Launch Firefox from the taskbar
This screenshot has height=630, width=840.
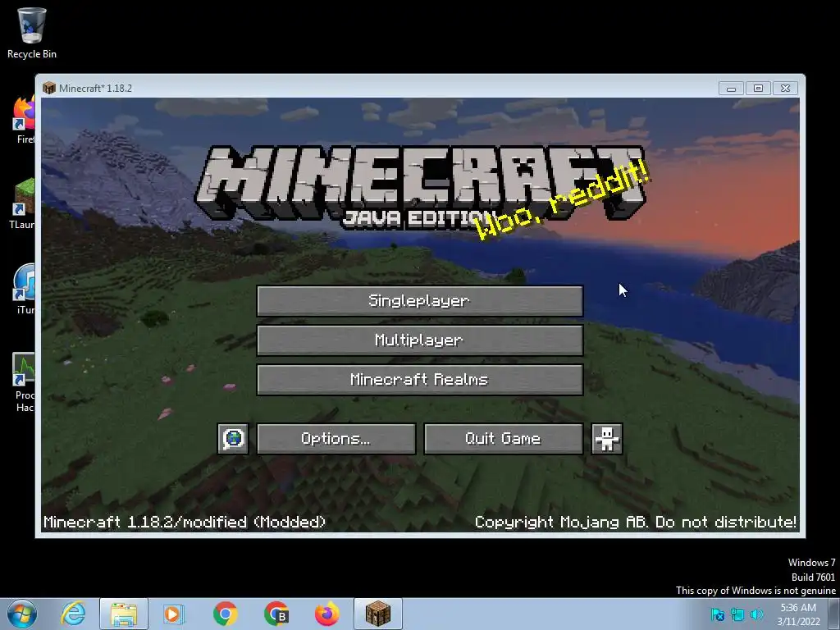[326, 614]
